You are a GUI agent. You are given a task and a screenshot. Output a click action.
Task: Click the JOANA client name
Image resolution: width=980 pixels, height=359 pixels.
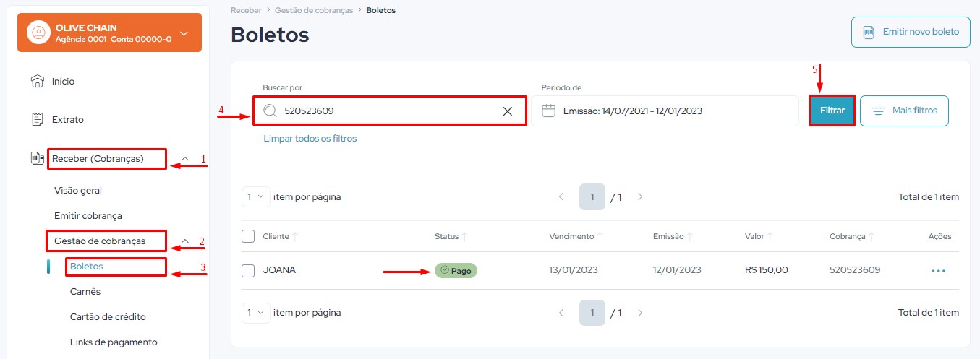279,270
